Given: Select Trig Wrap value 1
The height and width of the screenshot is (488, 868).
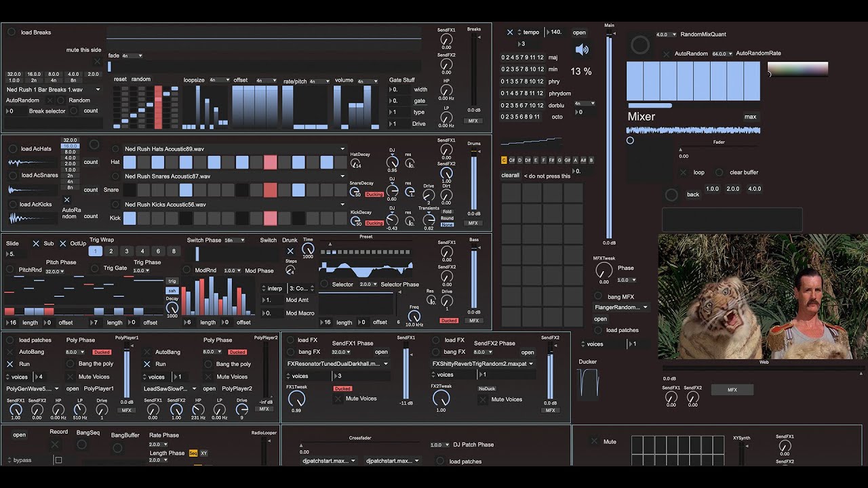Looking at the screenshot, I should pos(96,251).
